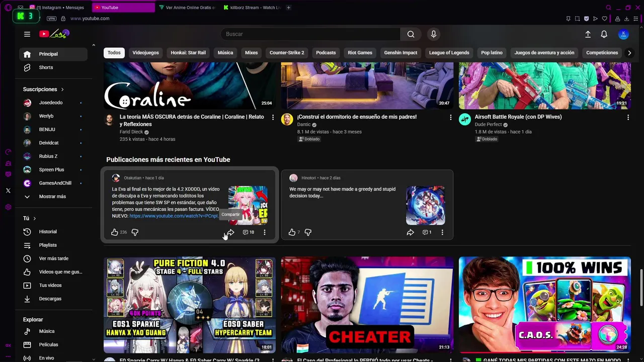Open the YouTube hamburger guide menu
Screen dimensions: 644x362
coord(27,34)
